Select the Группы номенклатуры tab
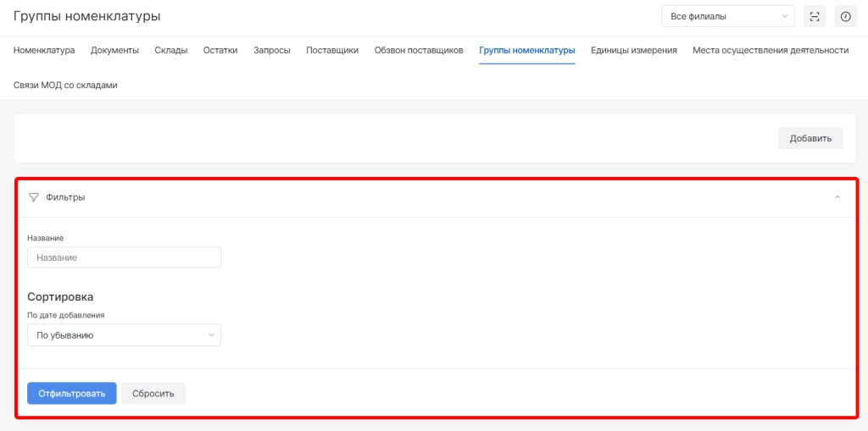 (x=526, y=51)
